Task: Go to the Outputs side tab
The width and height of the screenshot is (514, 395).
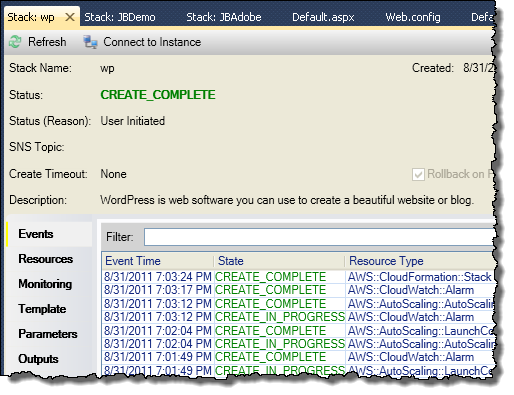Action: point(38,359)
